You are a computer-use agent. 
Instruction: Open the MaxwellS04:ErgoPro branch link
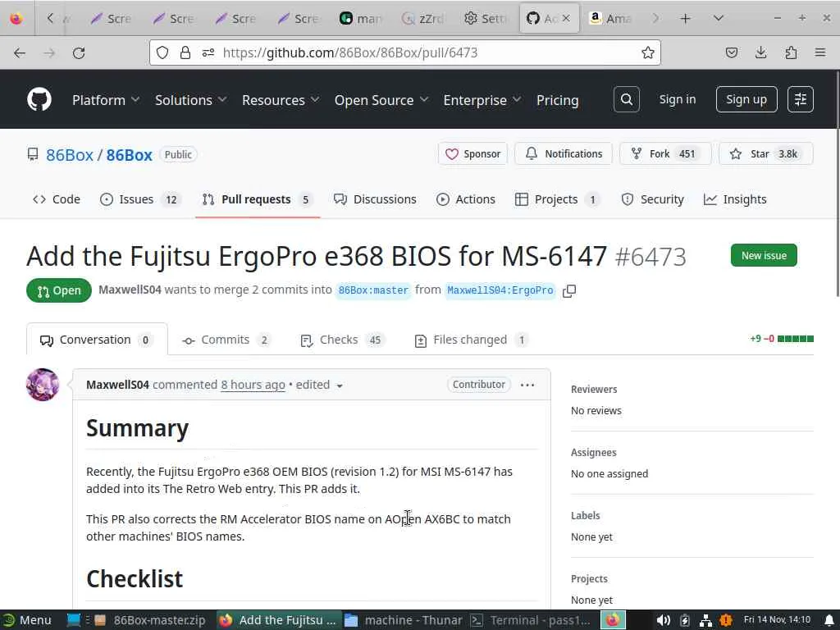click(x=500, y=290)
